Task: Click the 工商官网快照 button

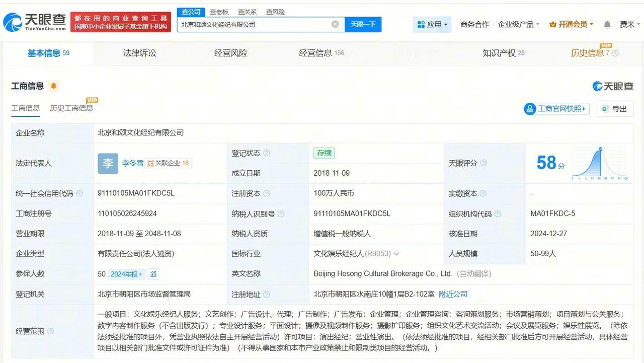Action: 556,109
